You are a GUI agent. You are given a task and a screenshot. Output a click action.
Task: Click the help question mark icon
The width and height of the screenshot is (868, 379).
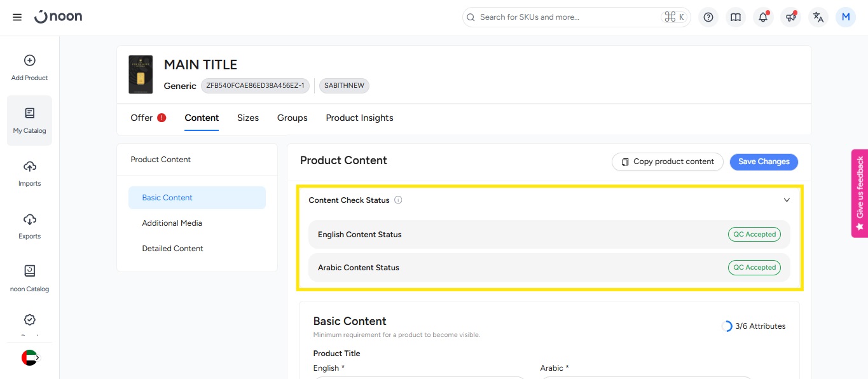tap(708, 17)
